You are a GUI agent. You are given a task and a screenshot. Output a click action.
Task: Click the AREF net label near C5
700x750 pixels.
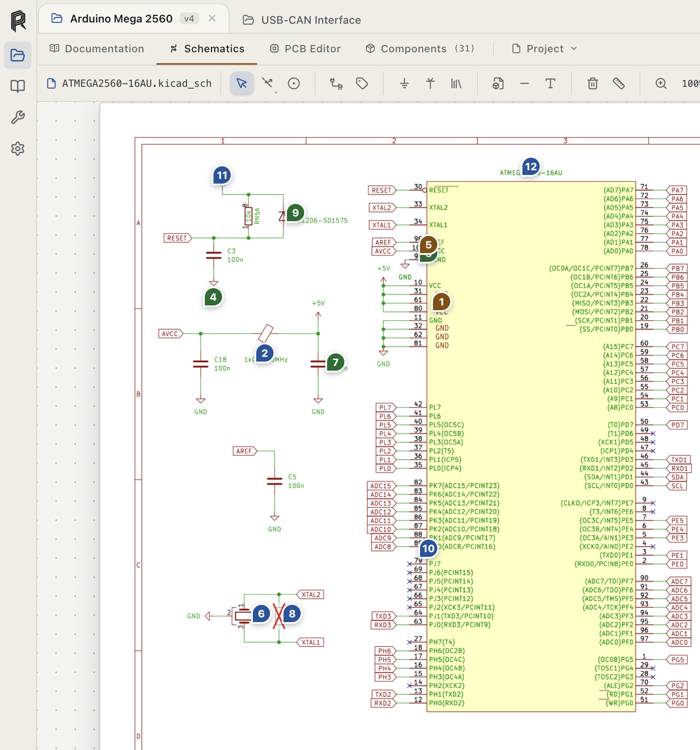point(245,451)
